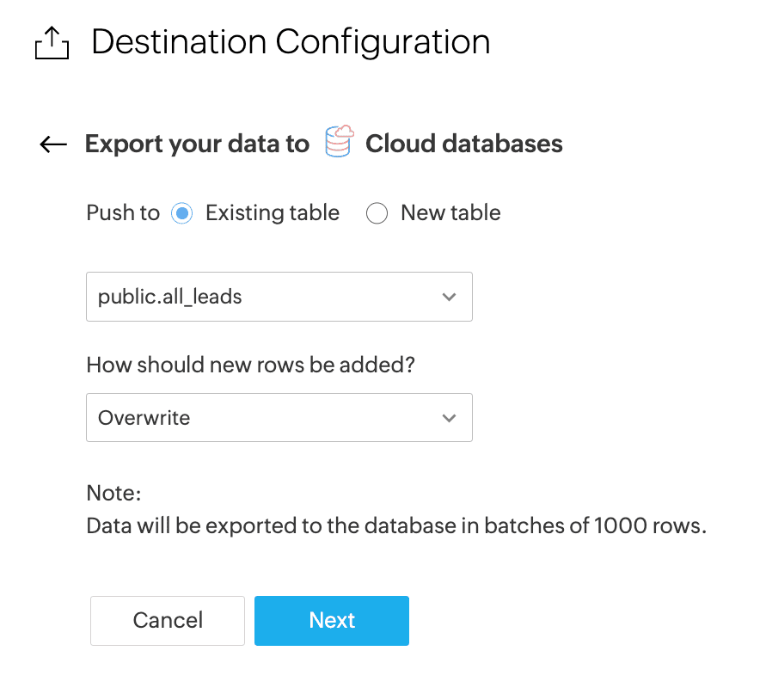Click the "Export your data to" text
The height and width of the screenshot is (700, 772).
point(197,144)
